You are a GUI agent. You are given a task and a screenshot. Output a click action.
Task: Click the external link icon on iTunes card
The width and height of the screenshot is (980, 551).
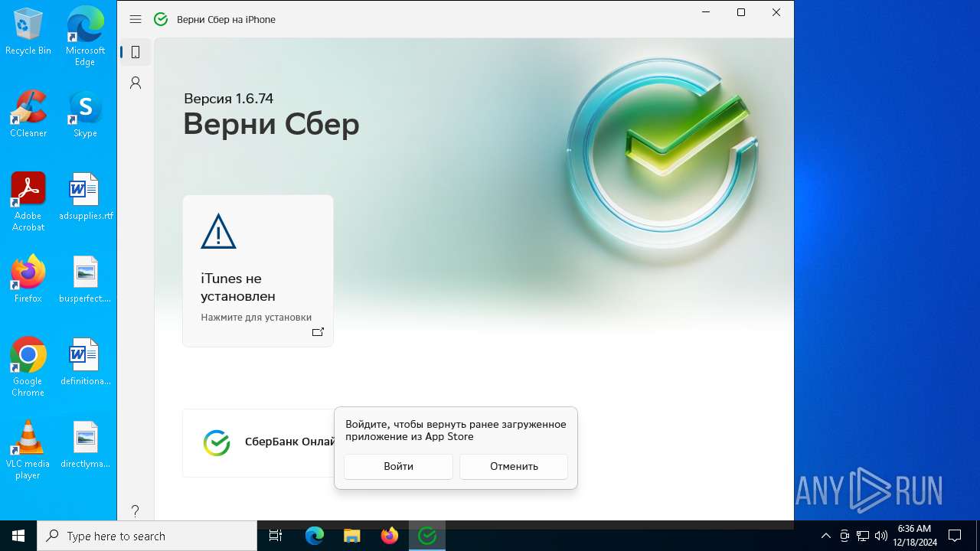tap(318, 332)
